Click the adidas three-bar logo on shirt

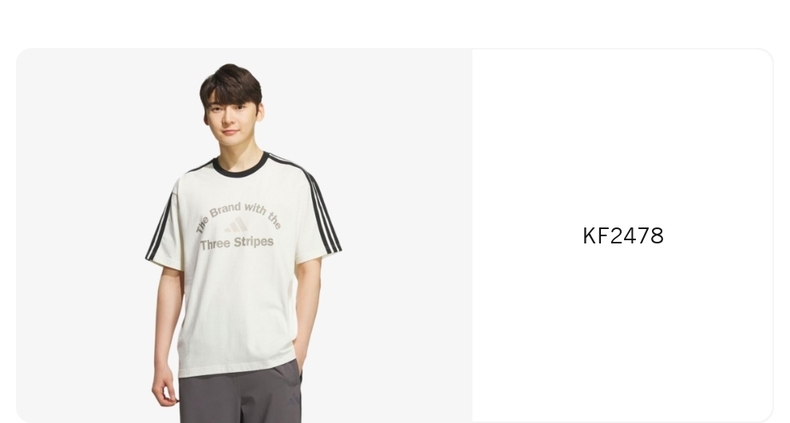(236, 225)
